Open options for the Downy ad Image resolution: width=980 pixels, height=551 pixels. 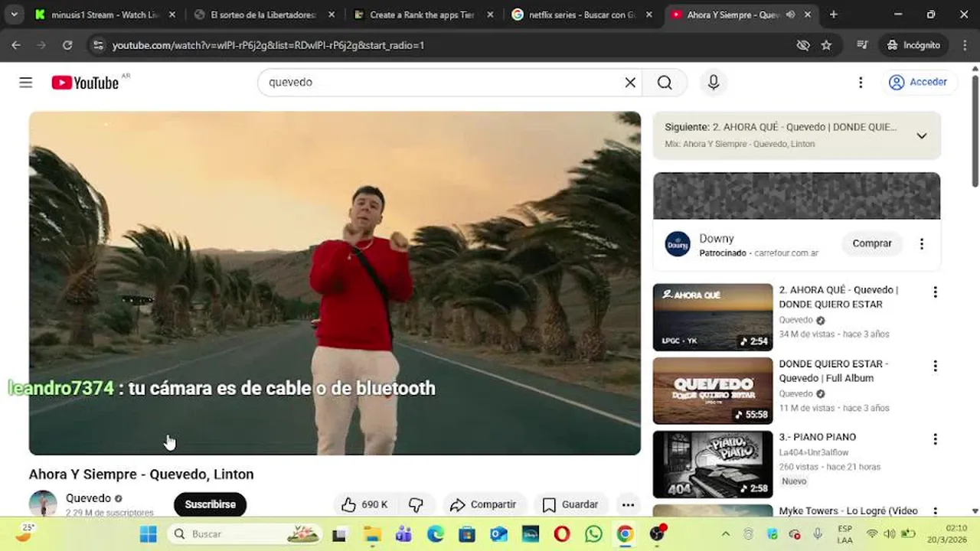tap(922, 244)
